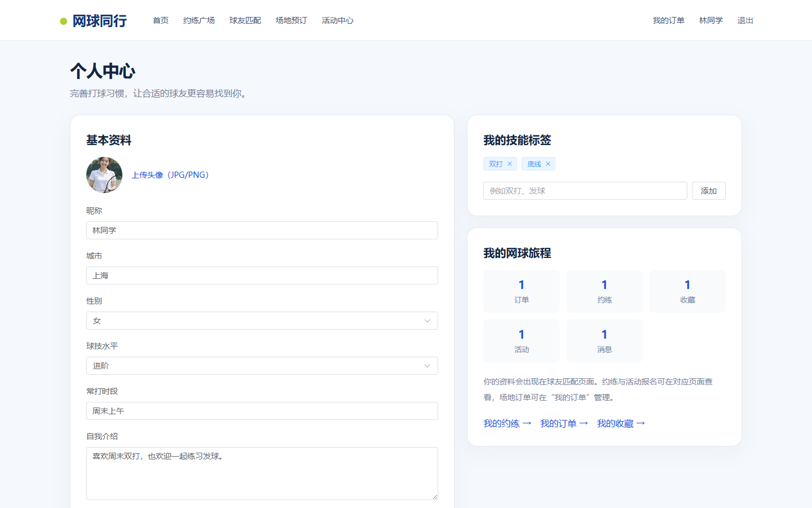Open the 活动中心 menu item
The image size is (812, 508).
(338, 20)
